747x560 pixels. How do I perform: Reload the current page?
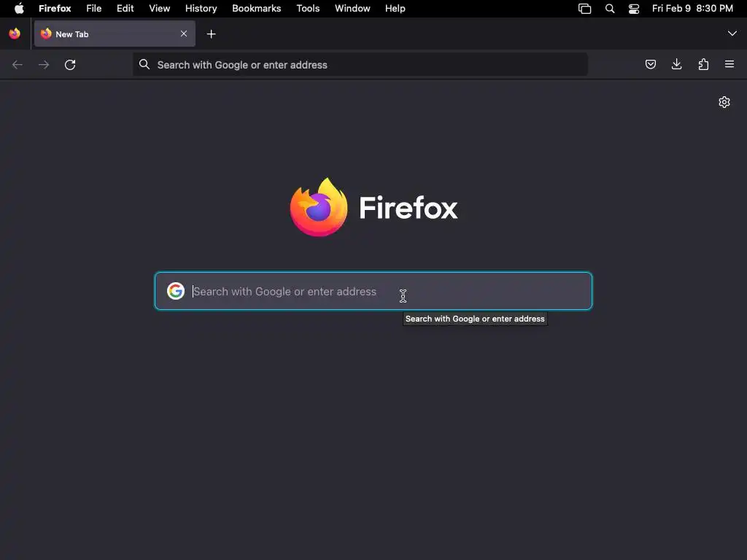pyautogui.click(x=70, y=65)
